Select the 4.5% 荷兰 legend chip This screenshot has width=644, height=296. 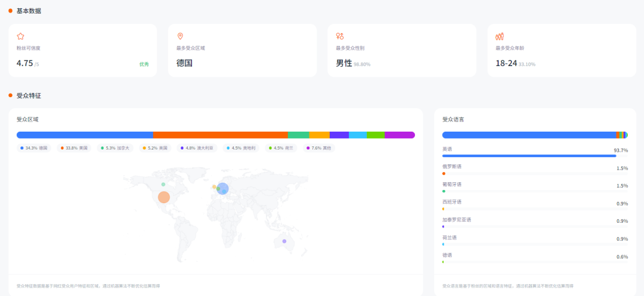(x=280, y=148)
